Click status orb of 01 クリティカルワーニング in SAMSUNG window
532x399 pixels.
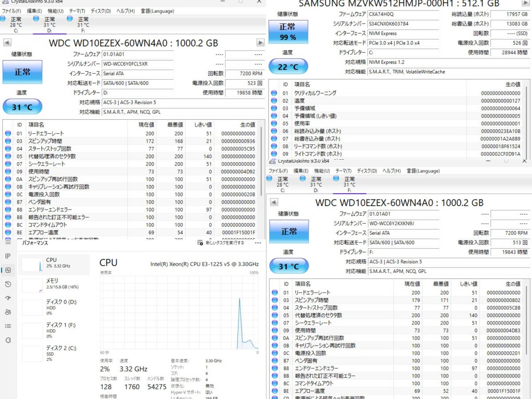click(274, 93)
